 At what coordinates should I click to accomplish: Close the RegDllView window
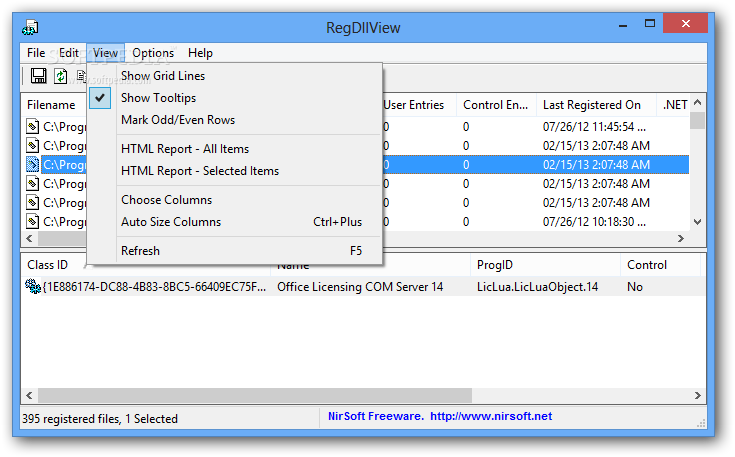click(x=685, y=23)
